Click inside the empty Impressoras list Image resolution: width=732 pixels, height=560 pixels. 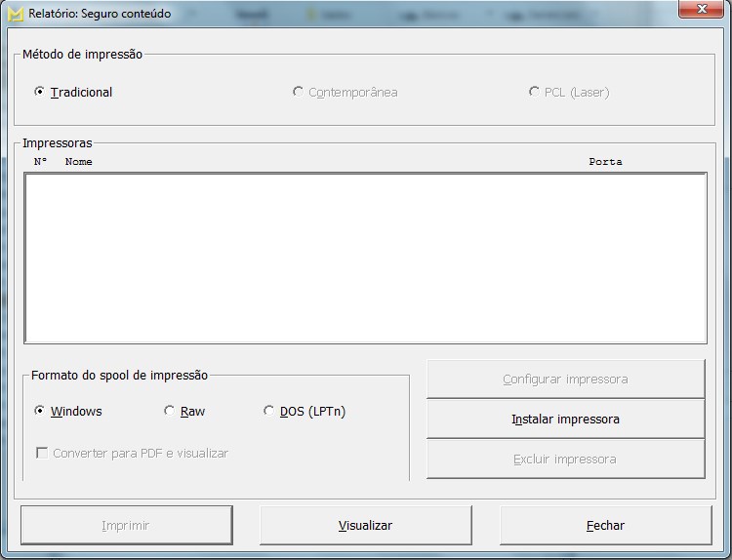click(x=365, y=258)
